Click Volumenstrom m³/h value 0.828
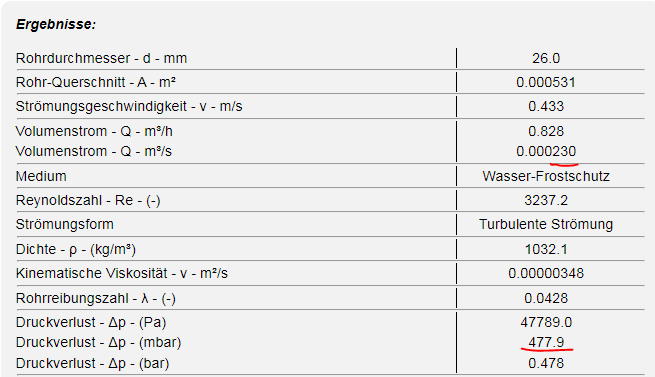Viewport: 655px width, 377px height. point(546,131)
